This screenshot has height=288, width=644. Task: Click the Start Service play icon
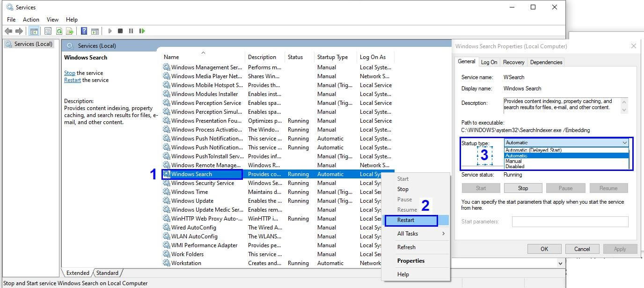(x=110, y=31)
